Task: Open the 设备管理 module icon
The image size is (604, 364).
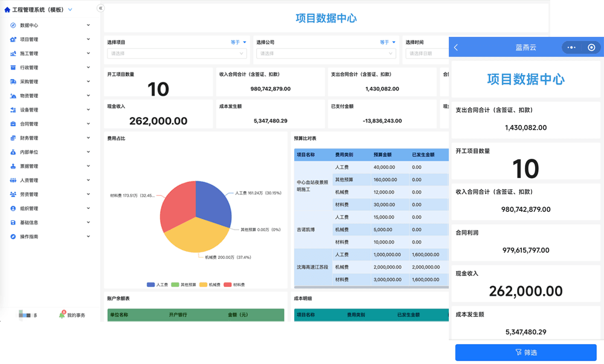Action: (13, 109)
